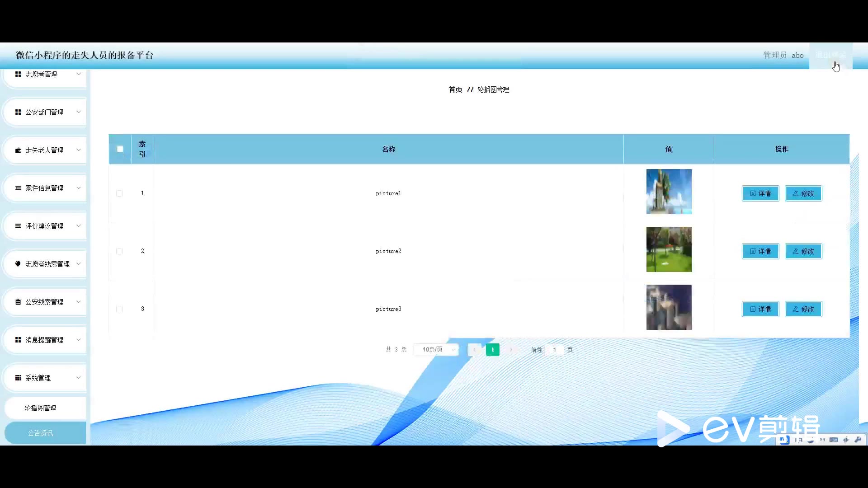Click the 消息提醒管理 grid icon
This screenshot has height=488, width=868.
click(x=18, y=340)
